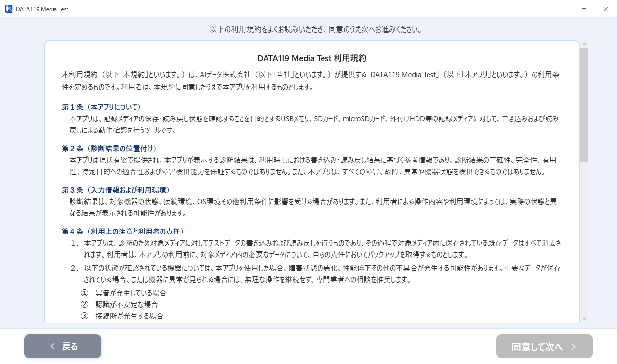Click the heading 第３条（入力情報および利用環境）
The image size is (617, 364).
pos(116,190)
